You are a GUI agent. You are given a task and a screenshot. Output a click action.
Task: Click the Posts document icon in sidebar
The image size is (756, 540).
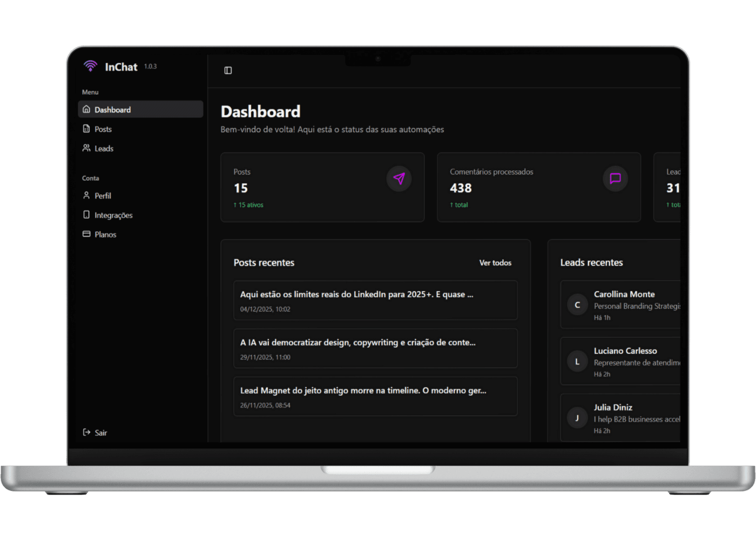(x=86, y=129)
